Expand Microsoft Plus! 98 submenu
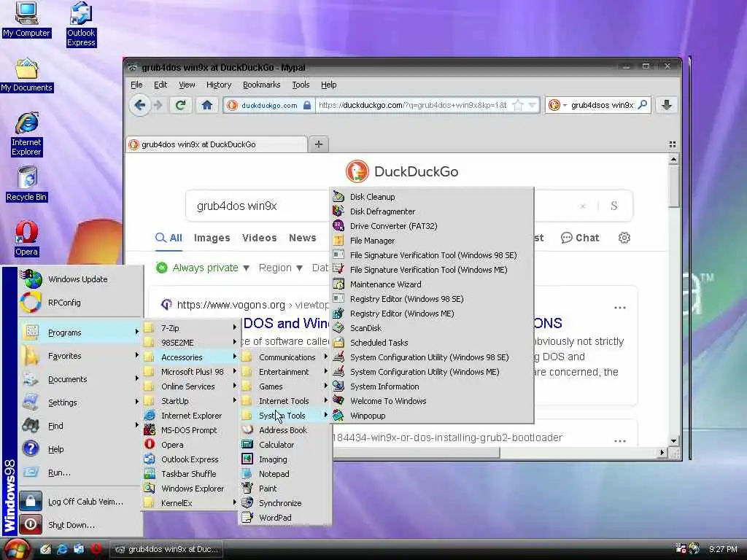This screenshot has width=747, height=560. coord(190,372)
